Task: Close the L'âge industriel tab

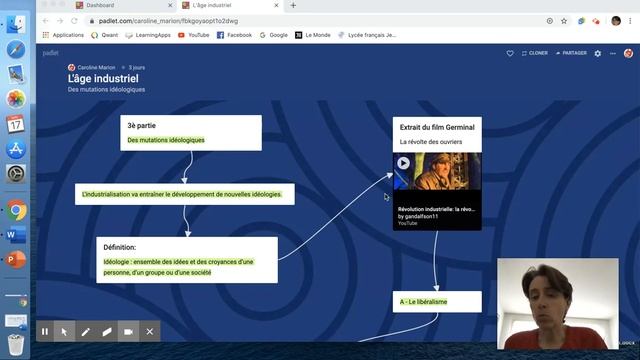Action: [276, 5]
